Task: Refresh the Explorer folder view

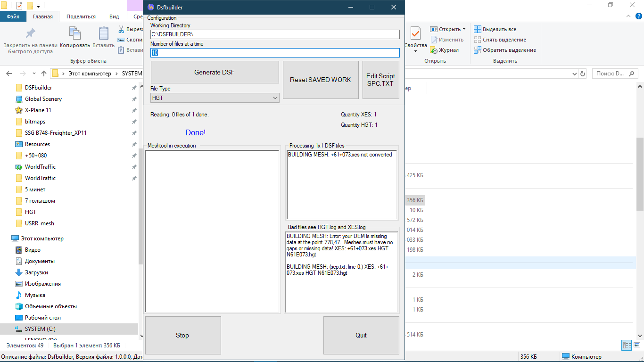Action: [583, 74]
